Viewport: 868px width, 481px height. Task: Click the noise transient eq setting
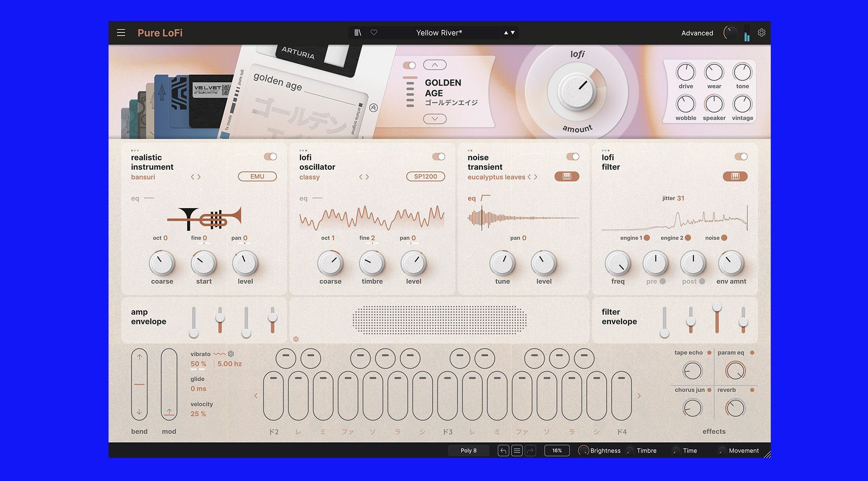(479, 198)
